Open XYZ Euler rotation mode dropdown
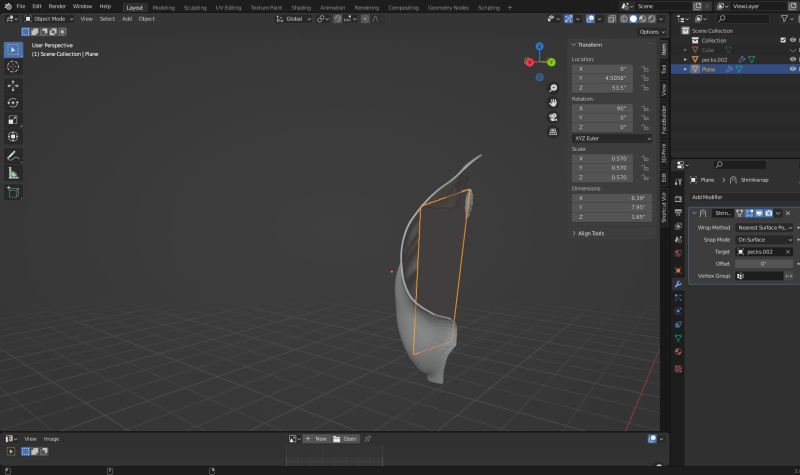Viewport: 800px width, 475px height. (x=612, y=138)
